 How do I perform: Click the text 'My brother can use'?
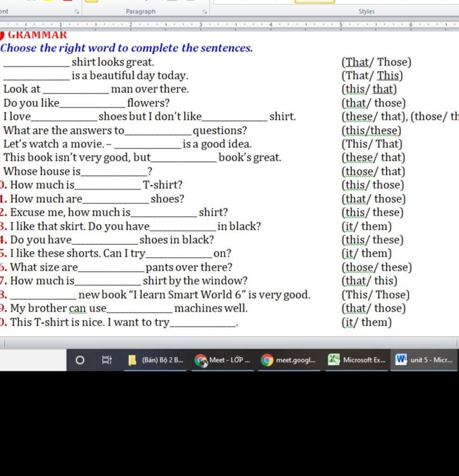pyautogui.click(x=58, y=308)
